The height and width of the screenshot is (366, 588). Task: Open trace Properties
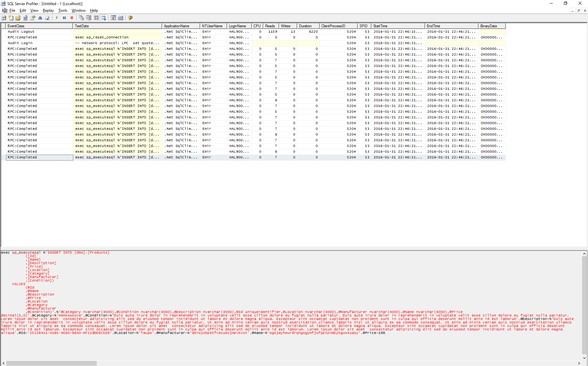coord(33,18)
